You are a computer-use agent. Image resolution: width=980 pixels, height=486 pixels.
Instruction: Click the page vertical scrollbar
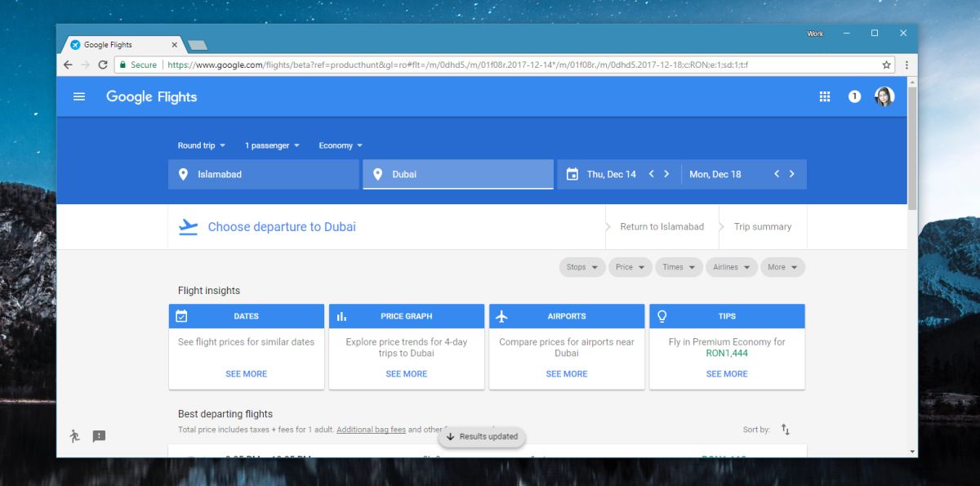912,147
